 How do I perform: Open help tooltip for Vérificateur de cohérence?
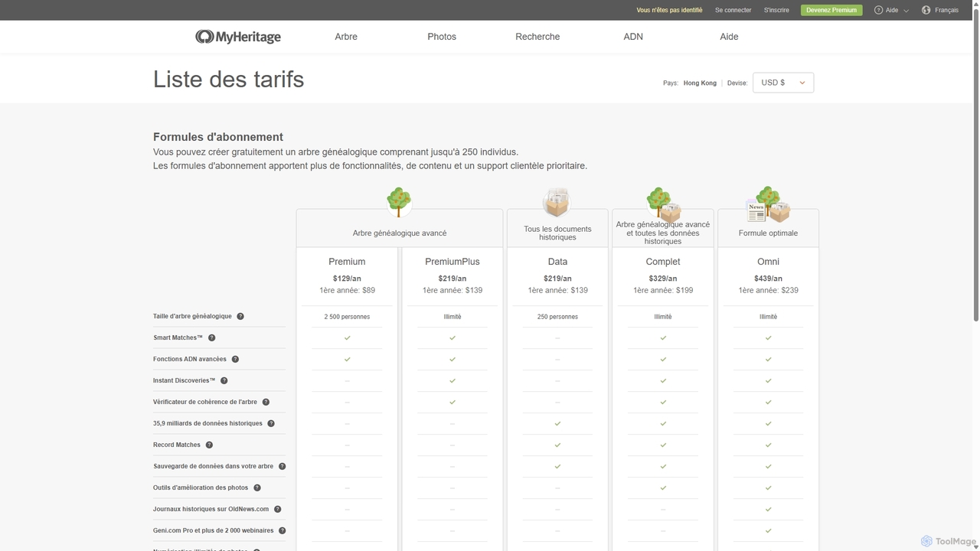[266, 402]
